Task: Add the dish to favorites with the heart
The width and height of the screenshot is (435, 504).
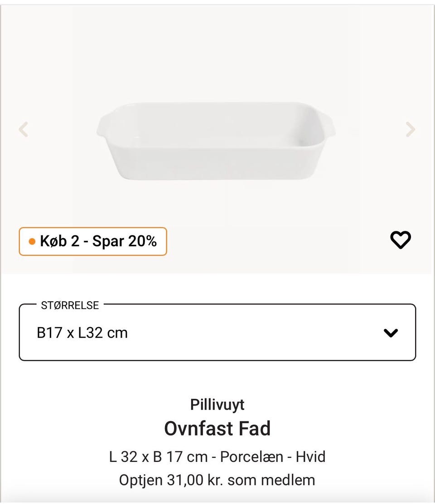Action: (401, 240)
